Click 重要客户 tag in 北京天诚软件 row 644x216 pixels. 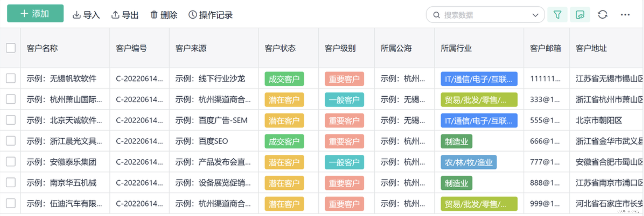(x=344, y=121)
